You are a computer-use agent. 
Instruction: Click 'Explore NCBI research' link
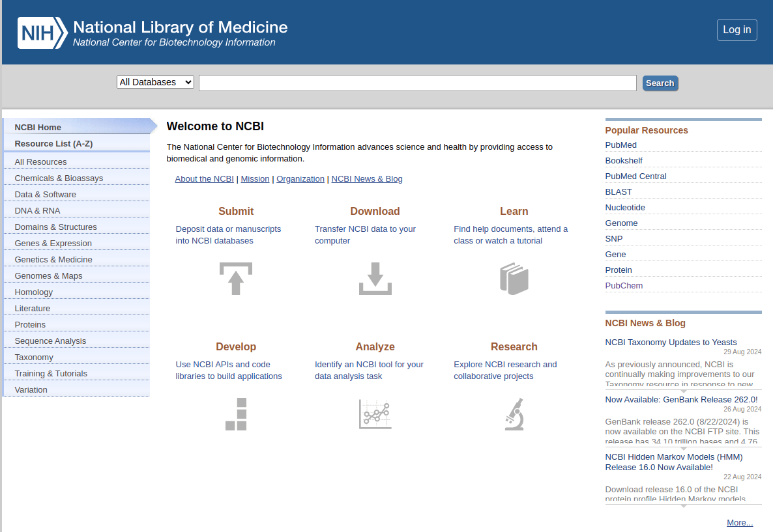[x=505, y=370]
